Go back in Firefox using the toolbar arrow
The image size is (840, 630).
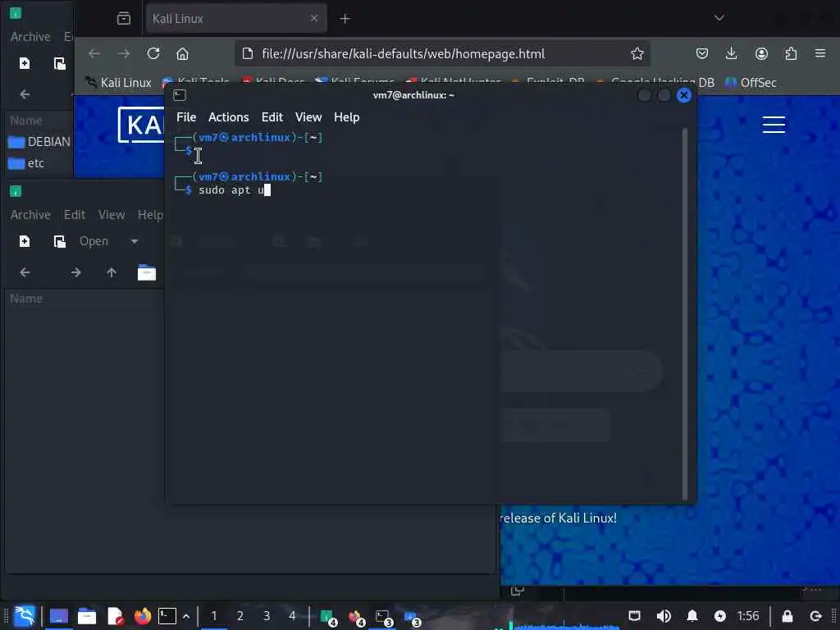pyautogui.click(x=94, y=53)
